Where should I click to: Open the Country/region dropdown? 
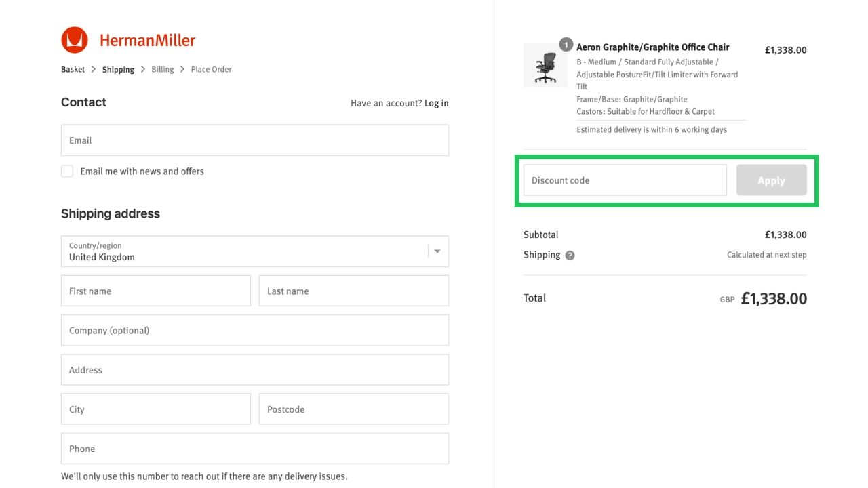pyautogui.click(x=255, y=251)
